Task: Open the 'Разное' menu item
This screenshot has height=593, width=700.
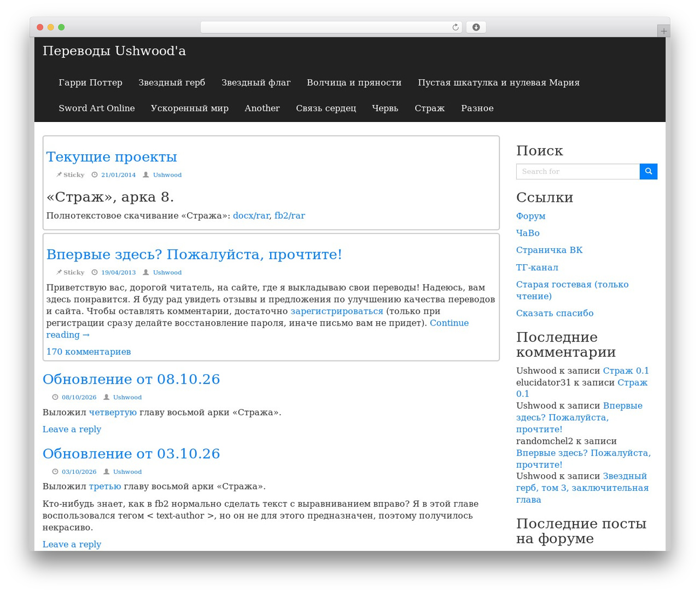Action: 477,108
